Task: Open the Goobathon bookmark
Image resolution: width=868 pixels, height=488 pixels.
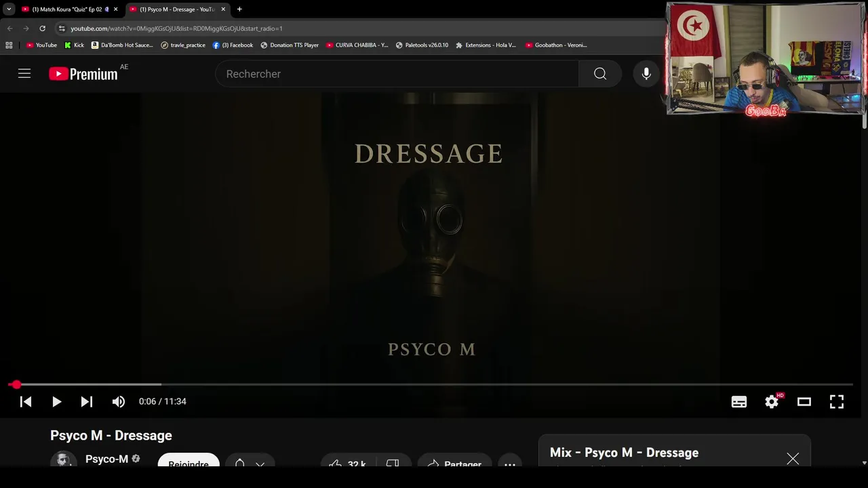Action: tap(556, 45)
